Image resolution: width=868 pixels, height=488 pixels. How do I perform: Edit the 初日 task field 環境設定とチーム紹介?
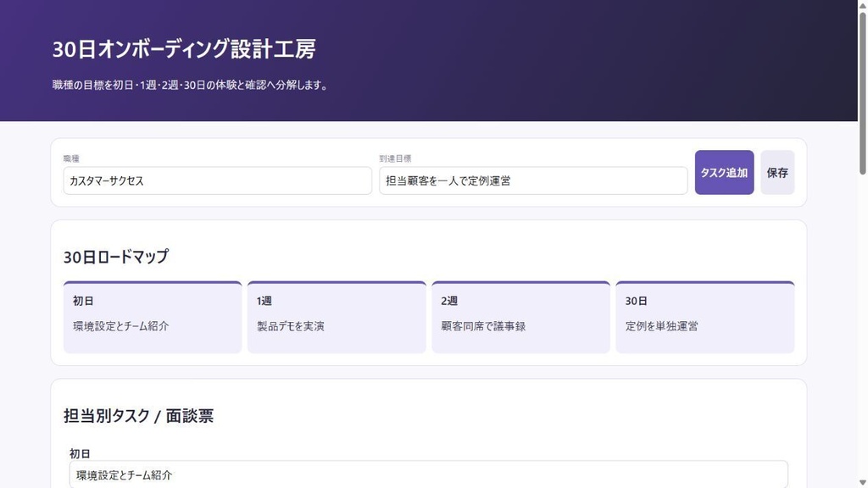click(x=428, y=474)
